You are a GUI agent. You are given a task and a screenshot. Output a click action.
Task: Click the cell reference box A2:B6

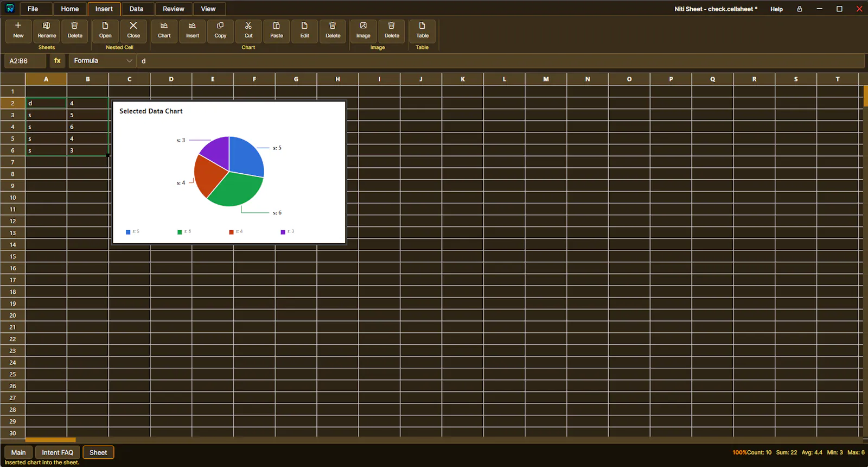point(25,61)
